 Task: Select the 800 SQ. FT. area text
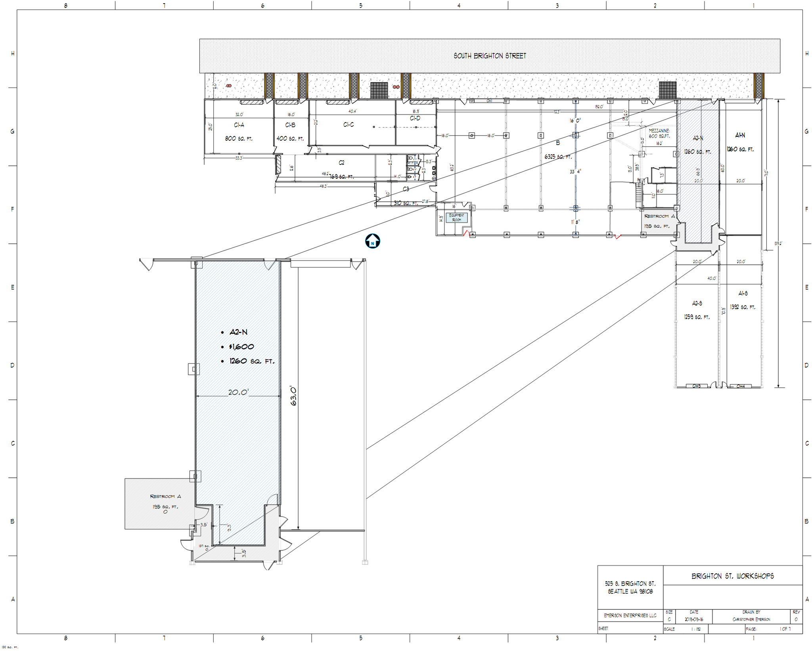(239, 139)
